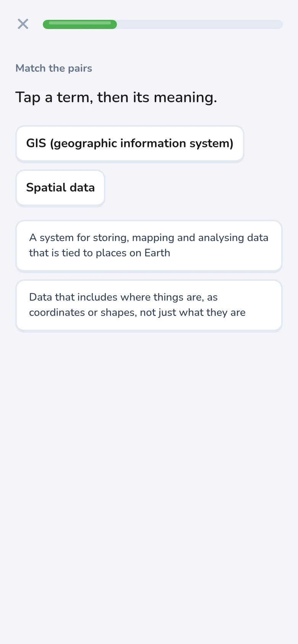
Task: Choose the meaning about coordinates or shapes
Action: click(x=149, y=306)
